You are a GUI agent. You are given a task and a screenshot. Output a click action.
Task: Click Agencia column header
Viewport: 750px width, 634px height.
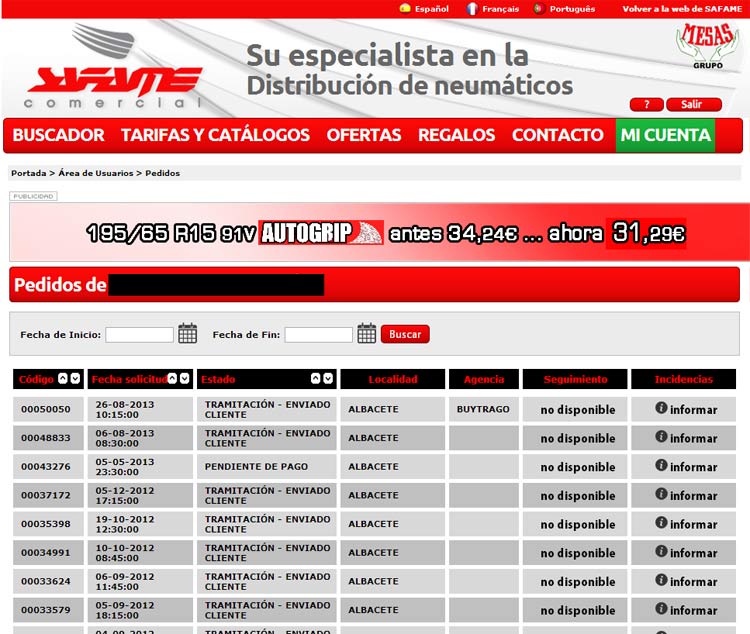[x=484, y=379]
